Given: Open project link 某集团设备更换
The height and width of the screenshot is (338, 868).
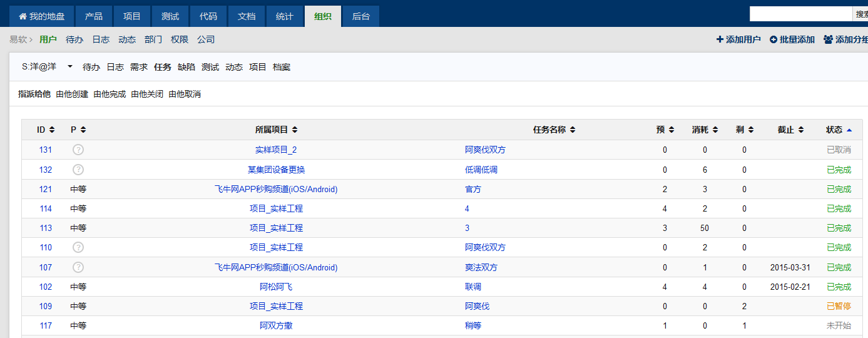Looking at the screenshot, I should (x=276, y=170).
